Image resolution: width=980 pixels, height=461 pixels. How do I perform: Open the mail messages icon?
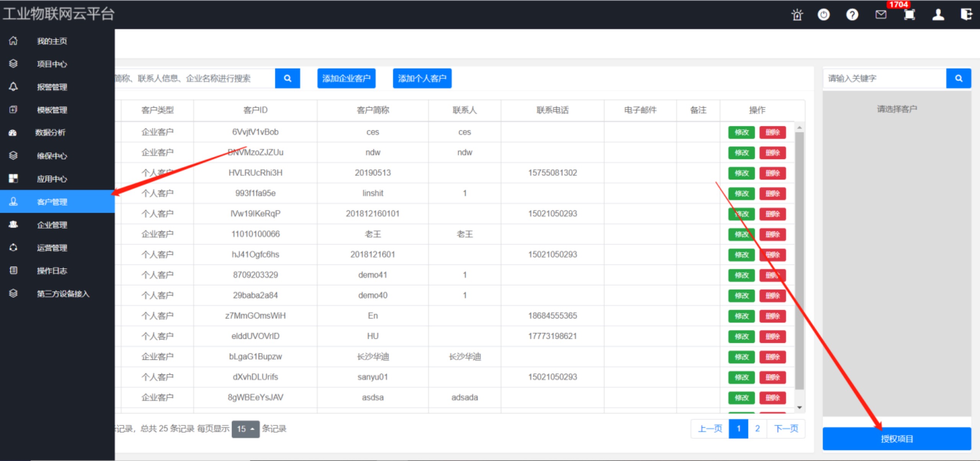coord(881,15)
